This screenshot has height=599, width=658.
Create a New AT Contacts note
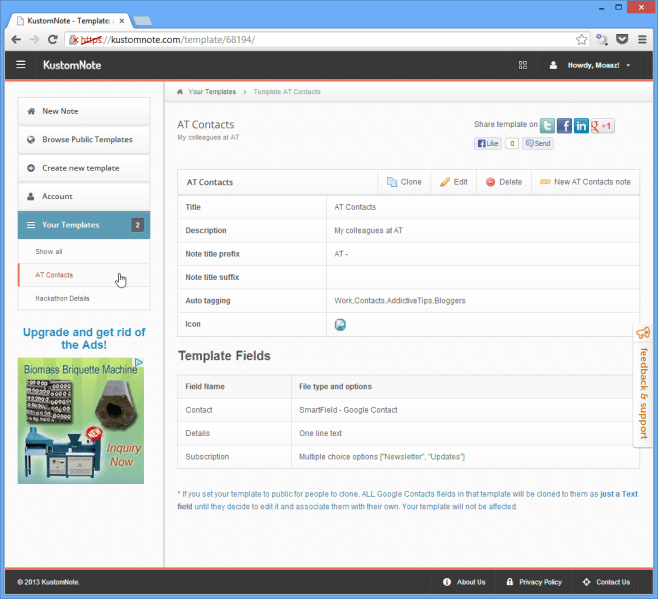[585, 182]
